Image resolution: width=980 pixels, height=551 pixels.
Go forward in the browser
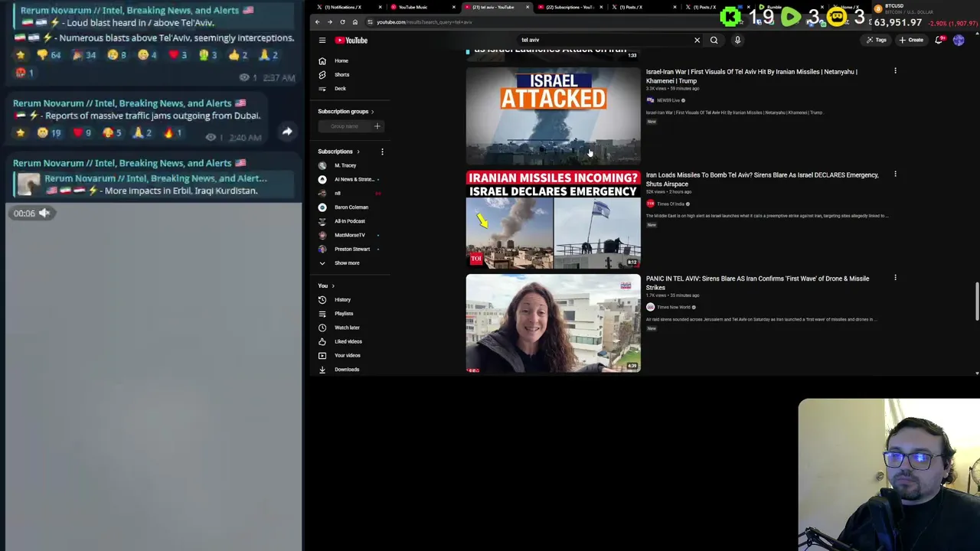pyautogui.click(x=330, y=21)
